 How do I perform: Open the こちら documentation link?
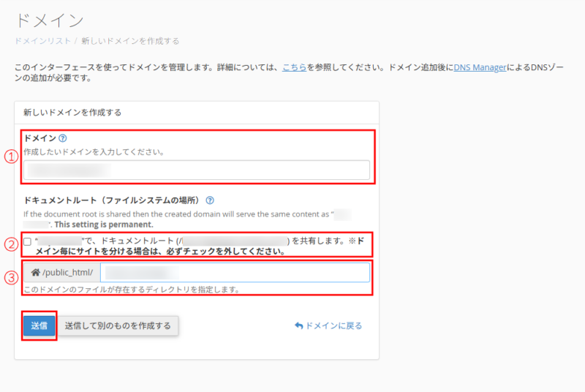click(294, 67)
